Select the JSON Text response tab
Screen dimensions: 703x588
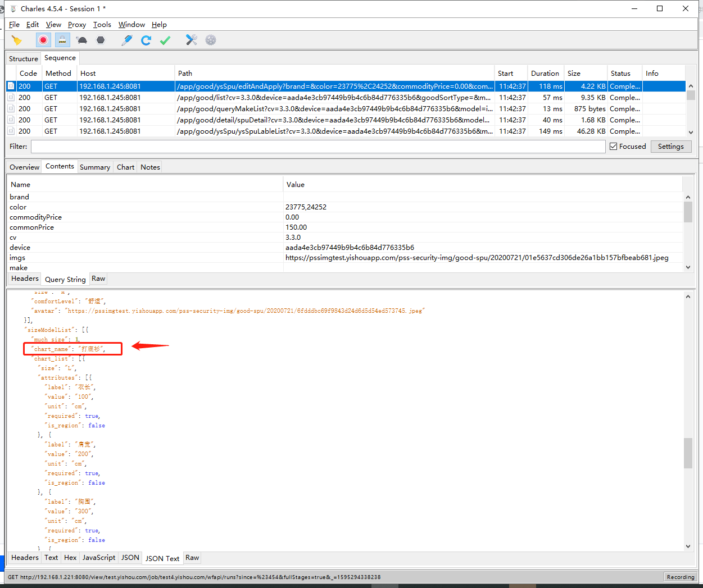click(162, 558)
